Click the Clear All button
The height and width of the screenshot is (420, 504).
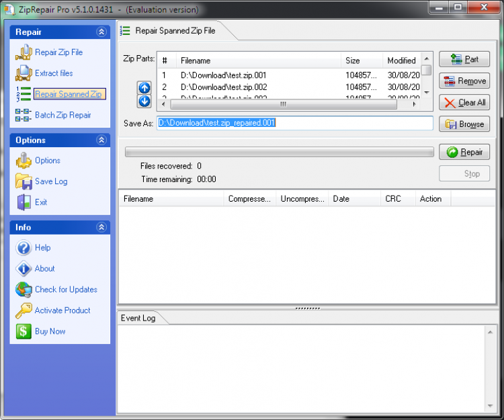(464, 103)
